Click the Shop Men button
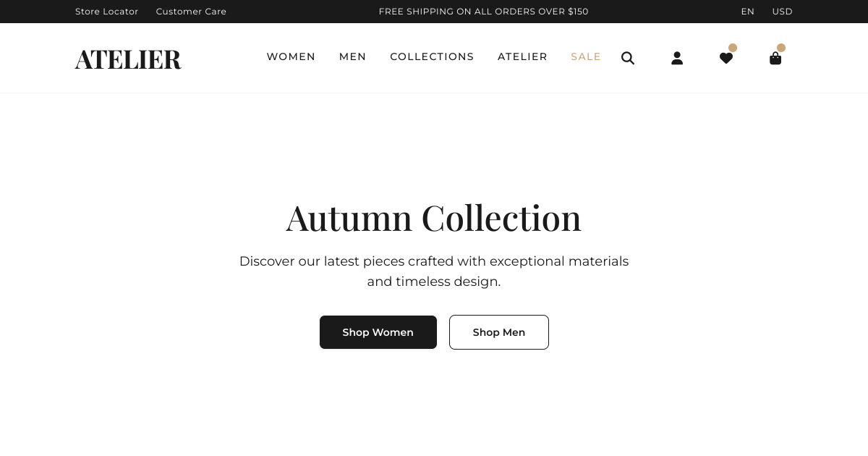This screenshot has width=868, height=456. [x=499, y=332]
